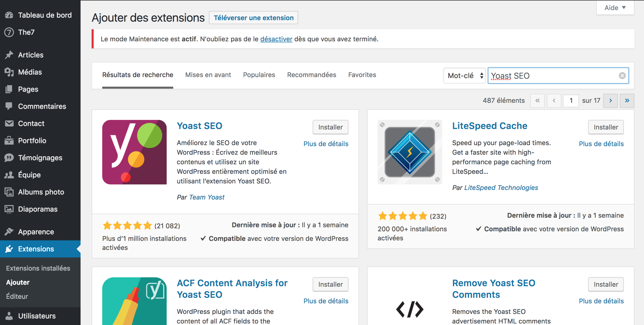Expand the Aide help dropdown

(615, 8)
